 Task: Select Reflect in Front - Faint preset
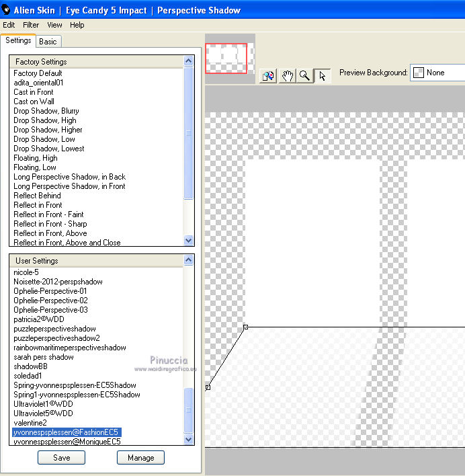pyautogui.click(x=48, y=214)
